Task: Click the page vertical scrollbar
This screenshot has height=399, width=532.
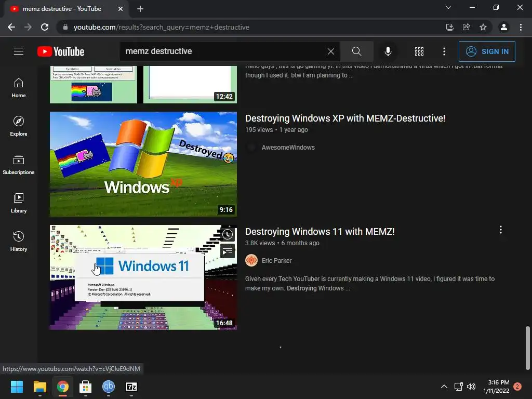Action: 528,348
